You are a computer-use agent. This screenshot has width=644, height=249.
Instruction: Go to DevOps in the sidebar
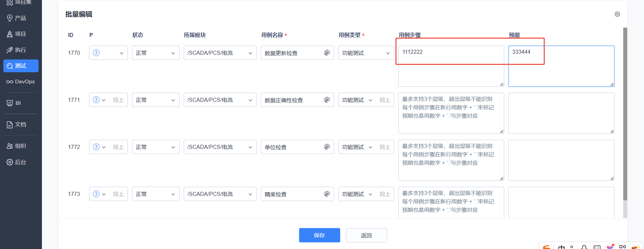(21, 82)
